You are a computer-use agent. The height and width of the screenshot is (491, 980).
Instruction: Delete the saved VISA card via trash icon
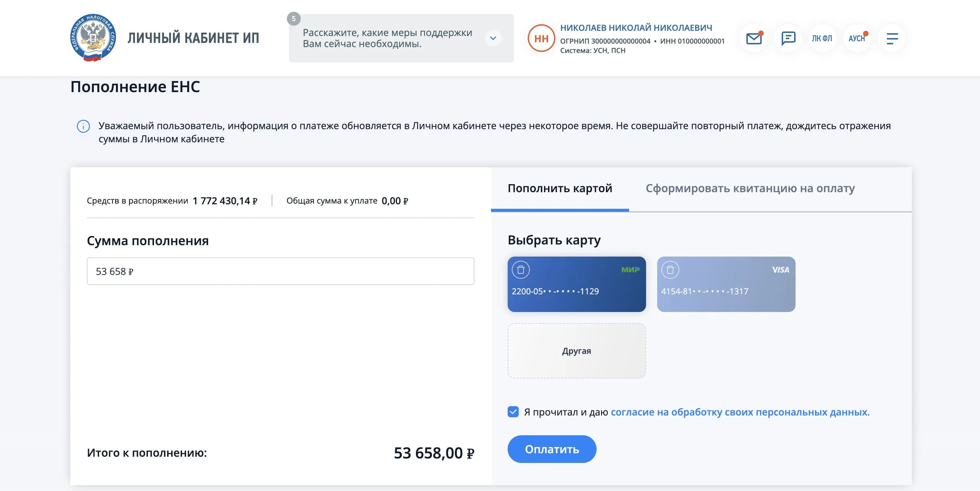click(670, 270)
